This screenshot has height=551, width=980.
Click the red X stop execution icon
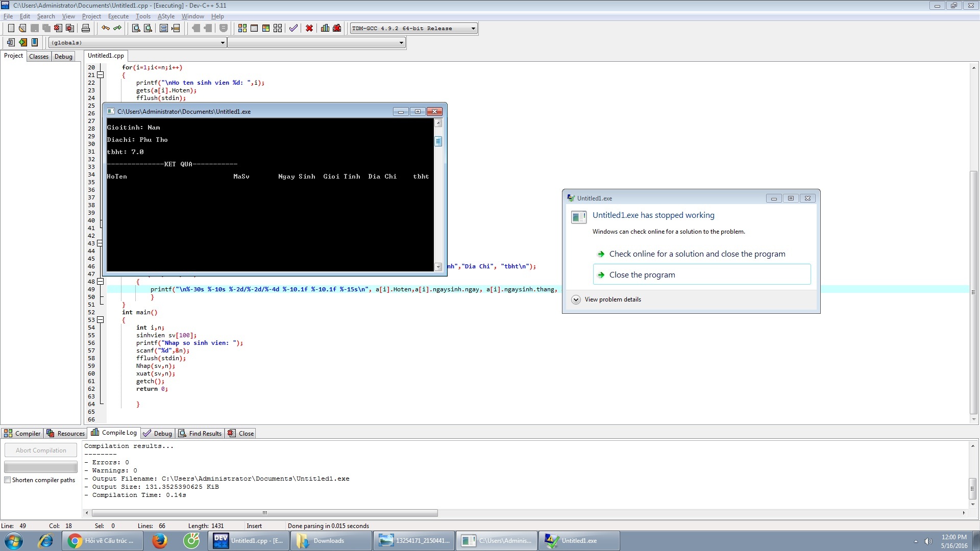pos(309,28)
